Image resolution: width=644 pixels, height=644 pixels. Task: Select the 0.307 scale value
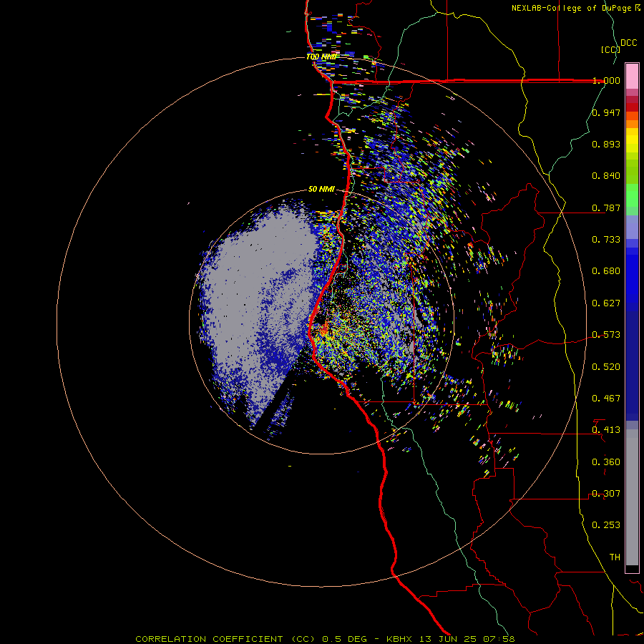pyautogui.click(x=606, y=494)
